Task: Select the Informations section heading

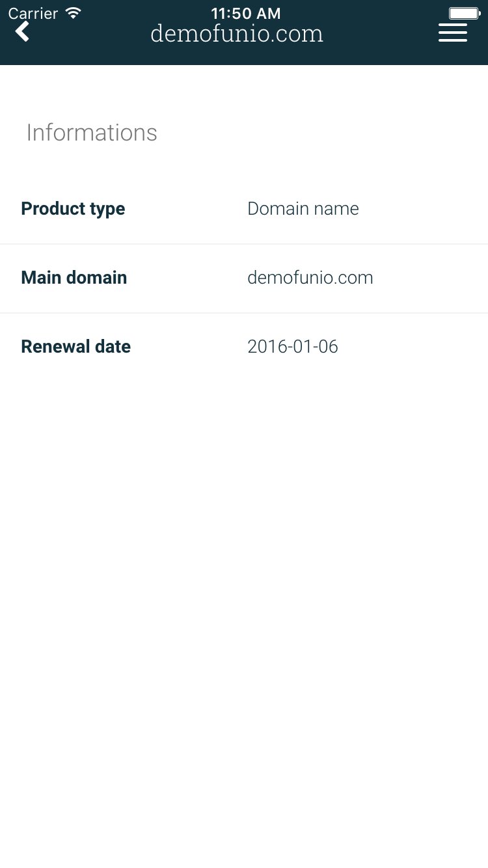Action: pos(92,133)
